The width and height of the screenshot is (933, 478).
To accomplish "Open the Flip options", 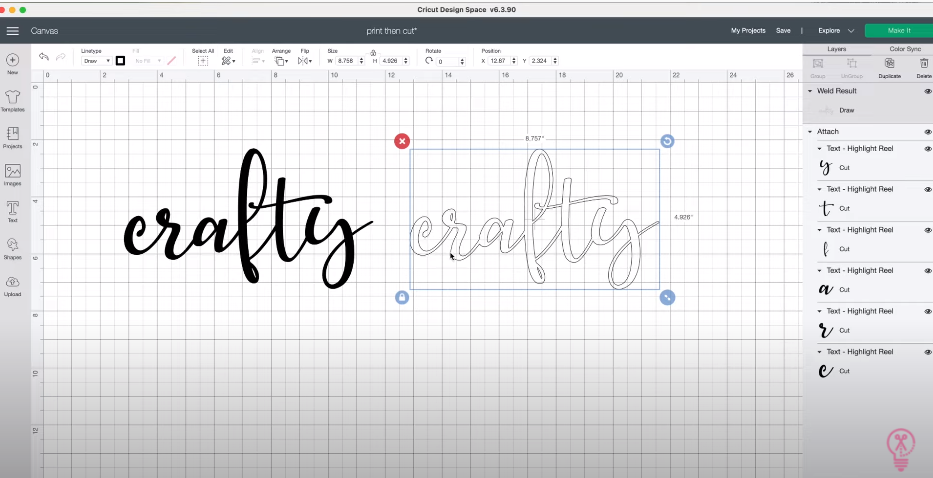I will coord(304,61).
